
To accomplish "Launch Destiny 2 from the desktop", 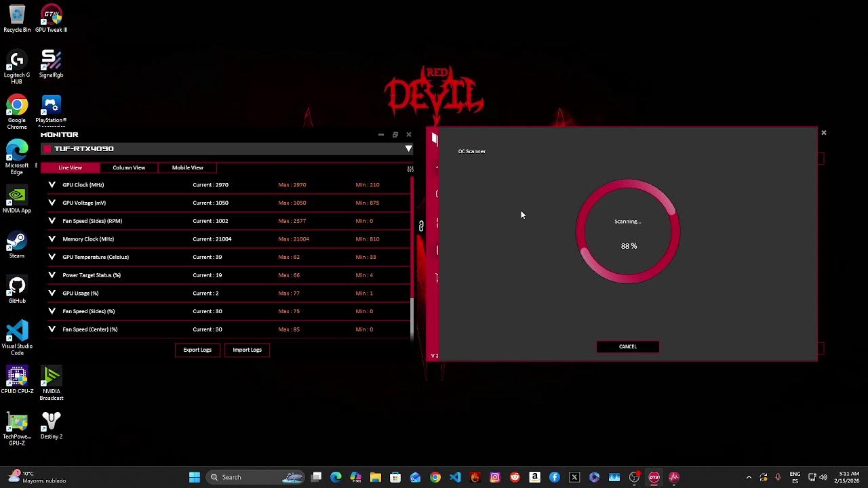I will (x=51, y=426).
